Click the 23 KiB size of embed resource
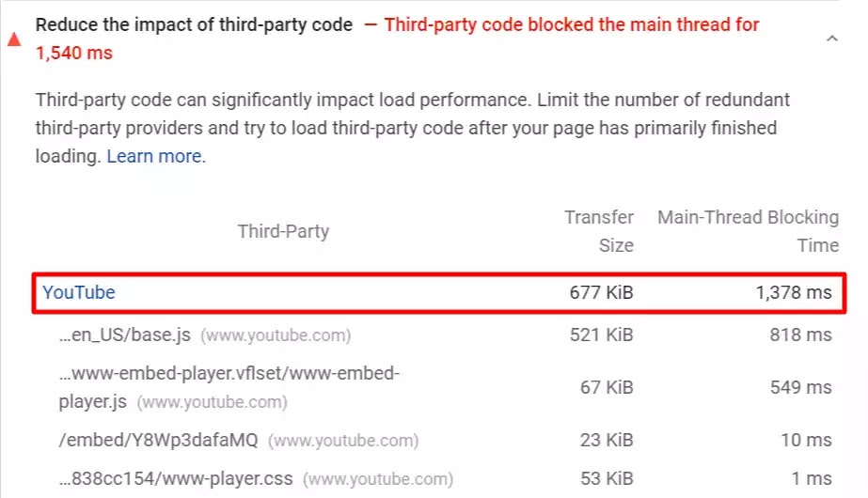 tap(607, 440)
